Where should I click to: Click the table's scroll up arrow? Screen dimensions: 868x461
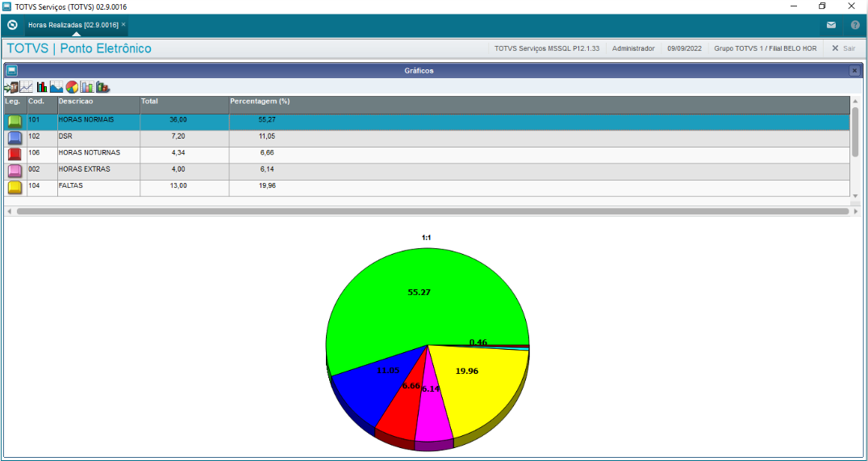point(855,102)
